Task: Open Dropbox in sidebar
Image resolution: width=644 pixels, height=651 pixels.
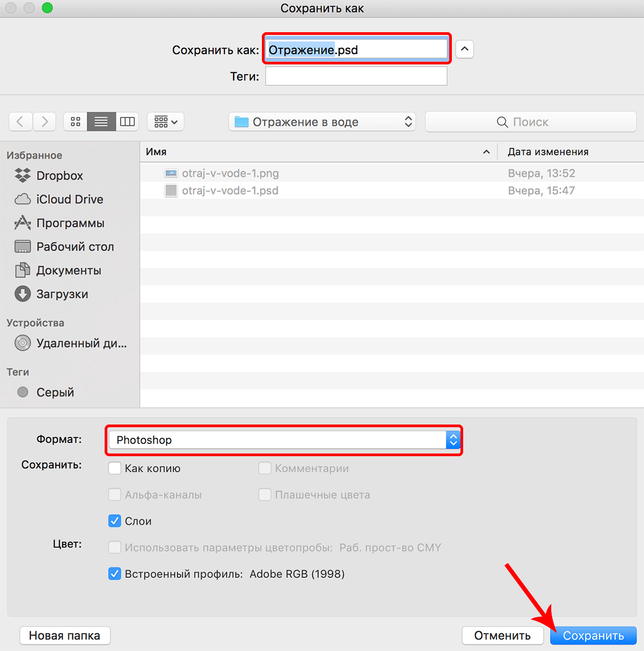Action: tap(59, 175)
